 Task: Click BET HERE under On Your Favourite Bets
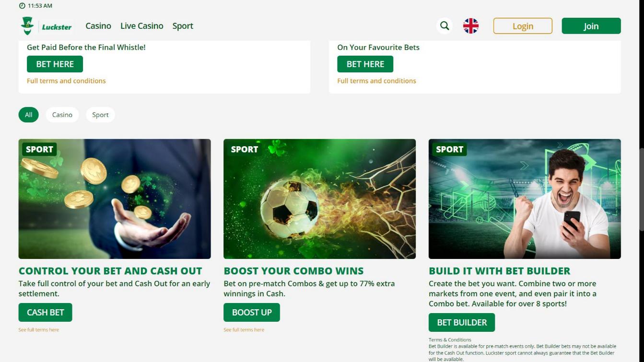click(x=365, y=64)
